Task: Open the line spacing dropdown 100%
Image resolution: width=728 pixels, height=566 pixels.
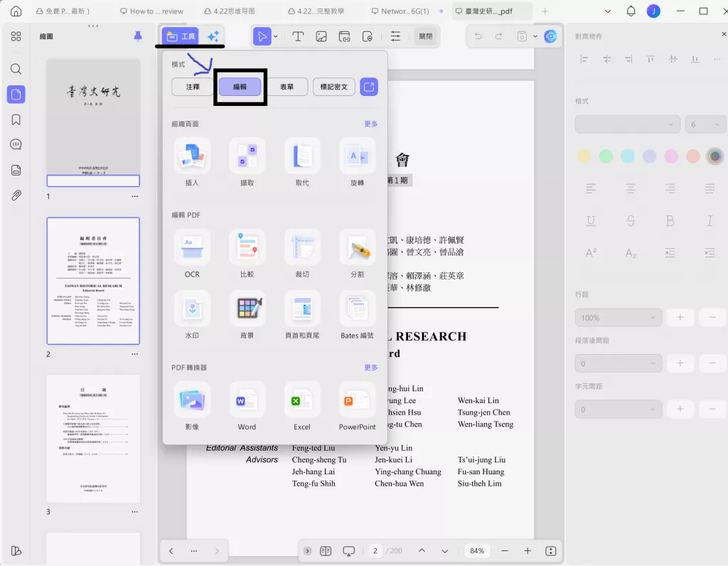Action: pos(618,318)
